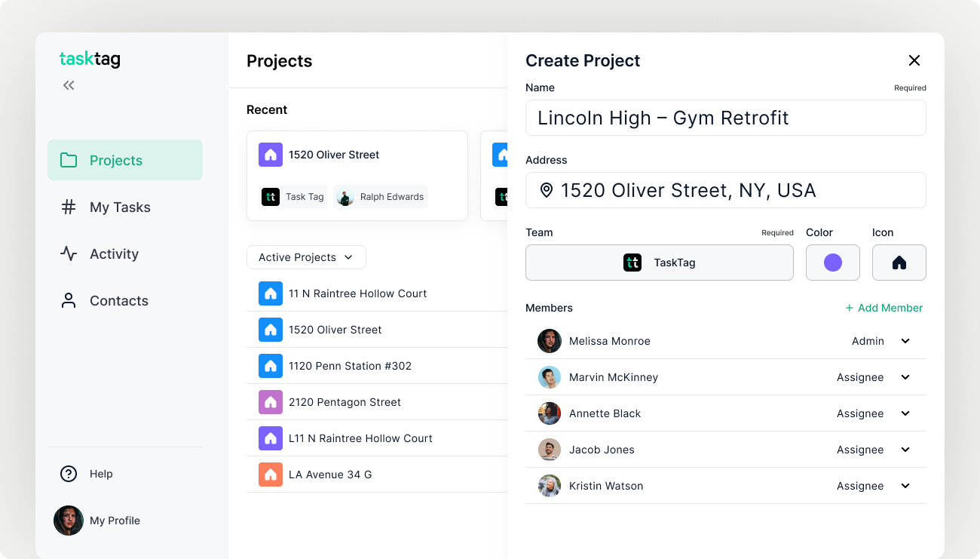Go to My Tasks in sidebar
This screenshot has height=559, width=980.
[x=120, y=207]
